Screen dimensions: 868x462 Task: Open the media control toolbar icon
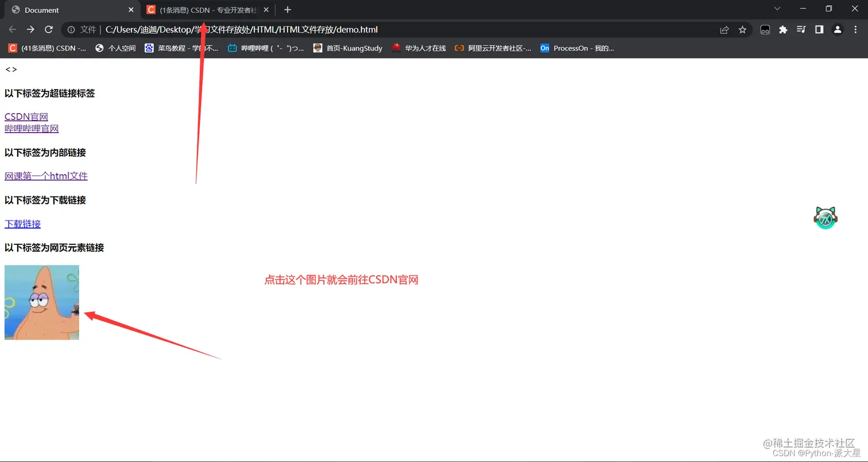pos(801,29)
